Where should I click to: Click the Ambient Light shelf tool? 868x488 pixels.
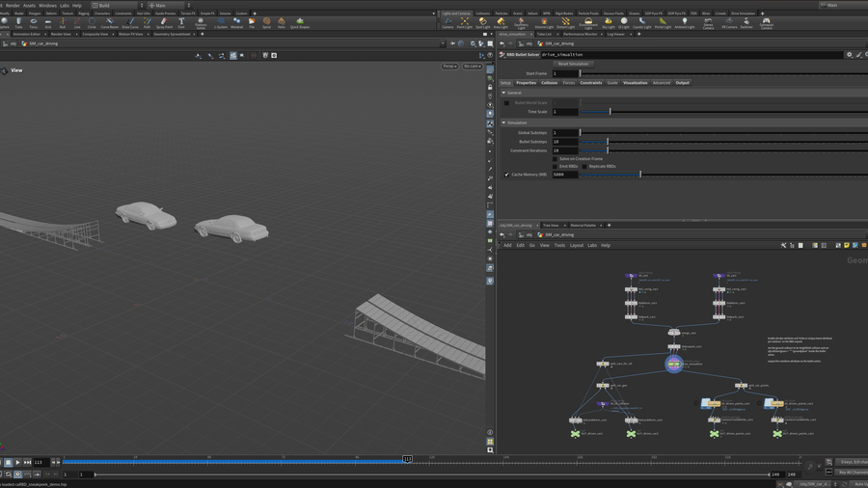tap(684, 22)
